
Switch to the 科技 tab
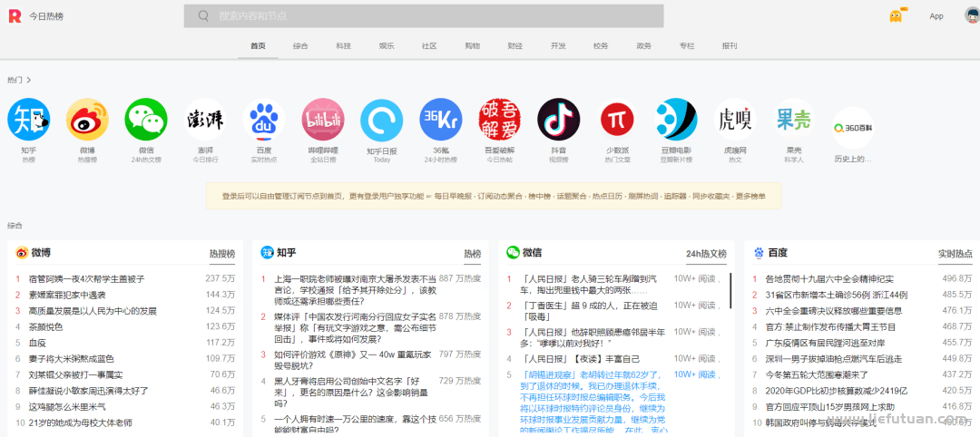click(343, 45)
